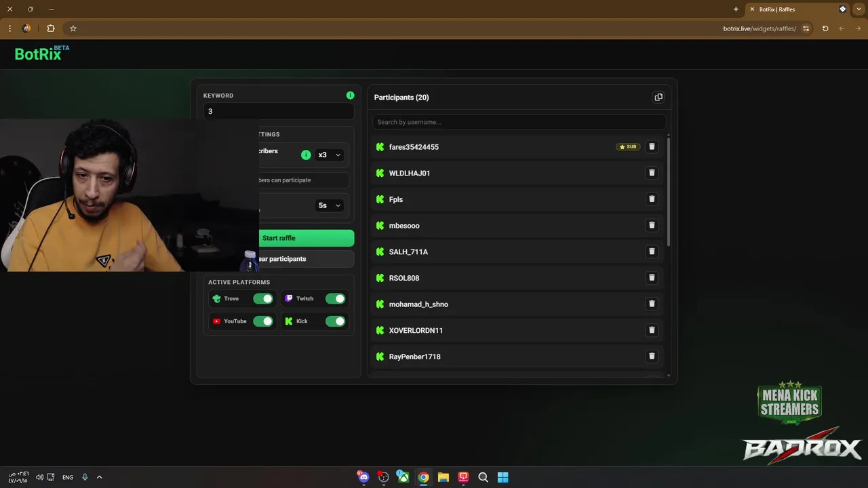Bookmark this page with the star icon
This screenshot has height=488, width=868.
[73, 28]
